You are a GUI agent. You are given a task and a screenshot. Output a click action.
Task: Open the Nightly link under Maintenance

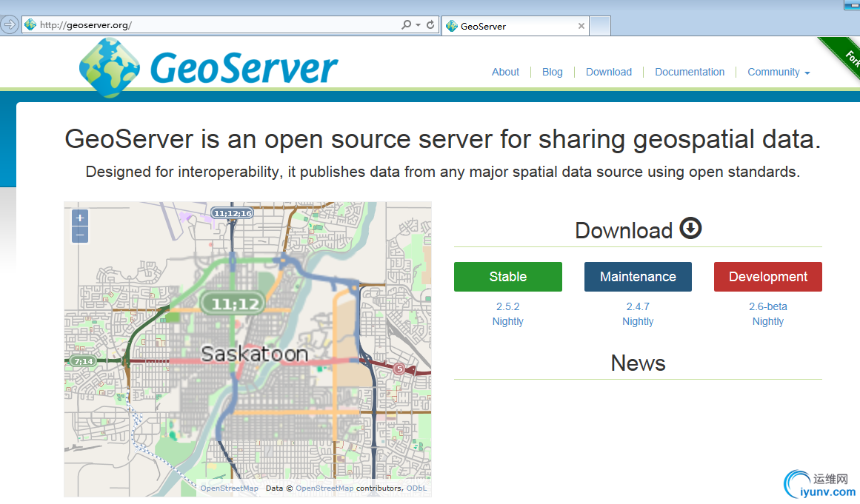coord(638,322)
